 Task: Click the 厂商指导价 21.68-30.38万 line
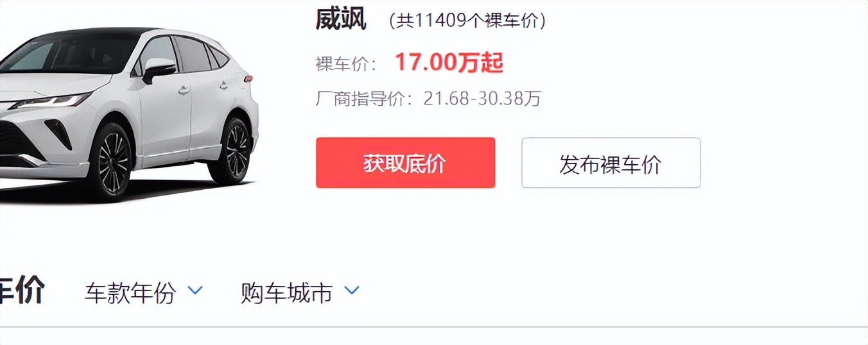click(428, 99)
